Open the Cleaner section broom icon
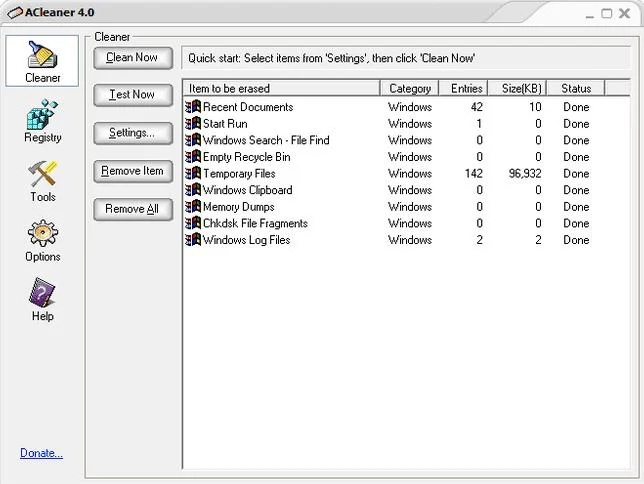The height and width of the screenshot is (484, 644). (x=42, y=55)
